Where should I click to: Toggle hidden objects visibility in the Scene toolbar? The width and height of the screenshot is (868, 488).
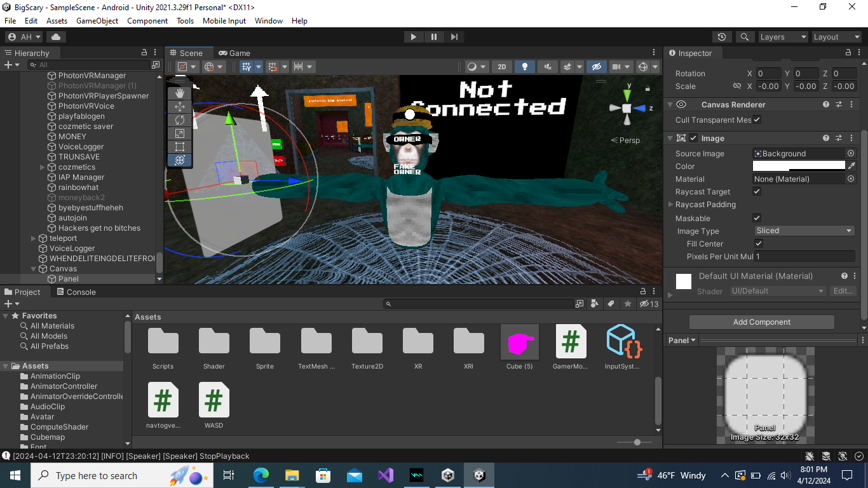click(595, 66)
